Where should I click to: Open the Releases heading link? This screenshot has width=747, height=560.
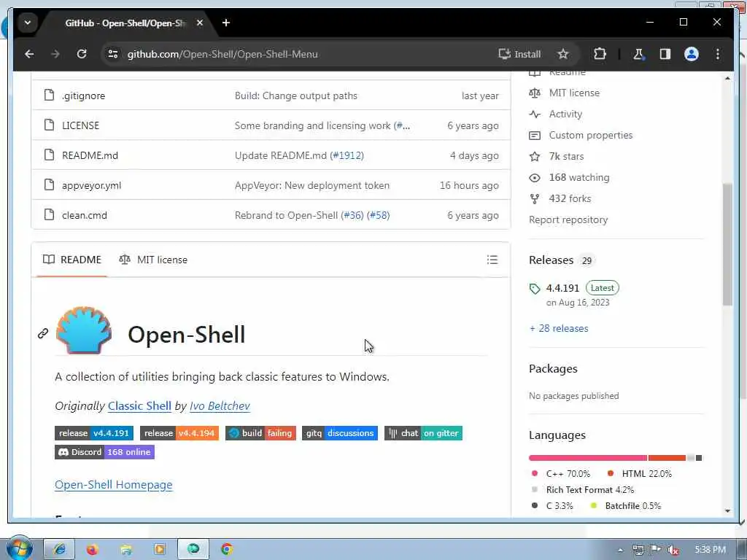[x=551, y=260]
